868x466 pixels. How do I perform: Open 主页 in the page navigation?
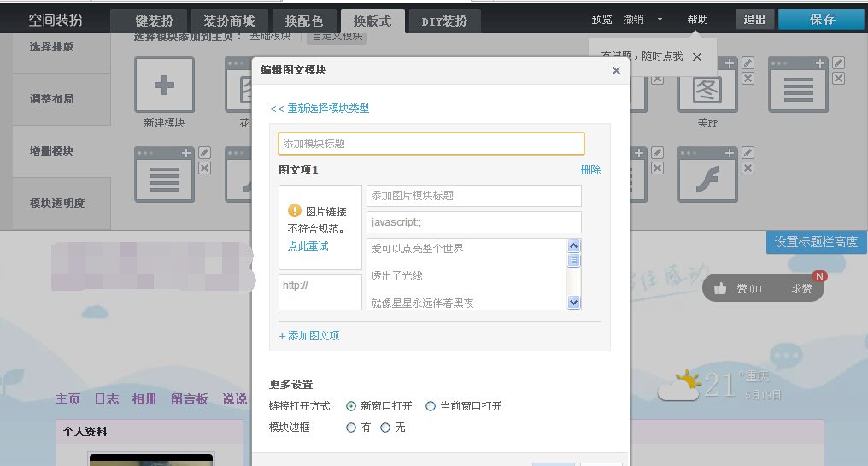[67, 399]
